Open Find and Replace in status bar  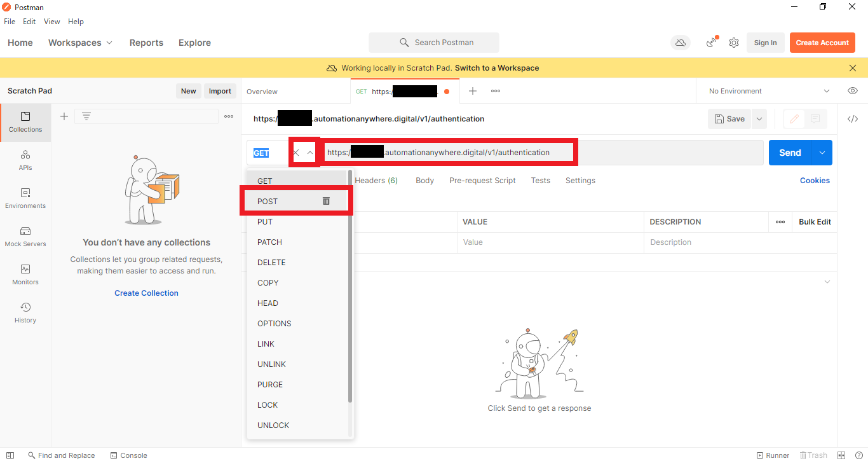pos(62,455)
